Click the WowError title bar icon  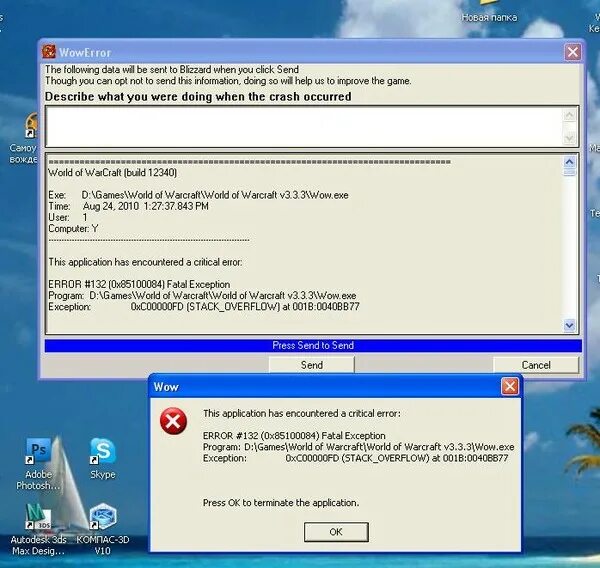click(x=49, y=52)
